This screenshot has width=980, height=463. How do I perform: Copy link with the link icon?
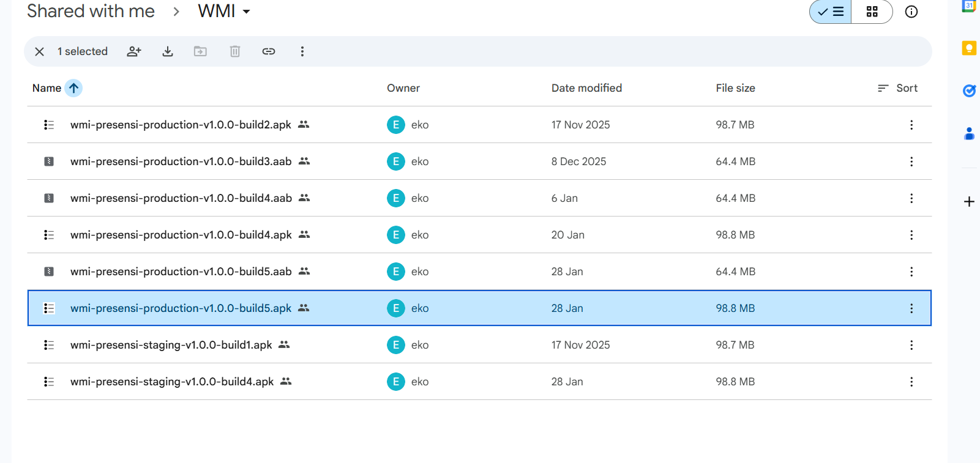pos(269,51)
